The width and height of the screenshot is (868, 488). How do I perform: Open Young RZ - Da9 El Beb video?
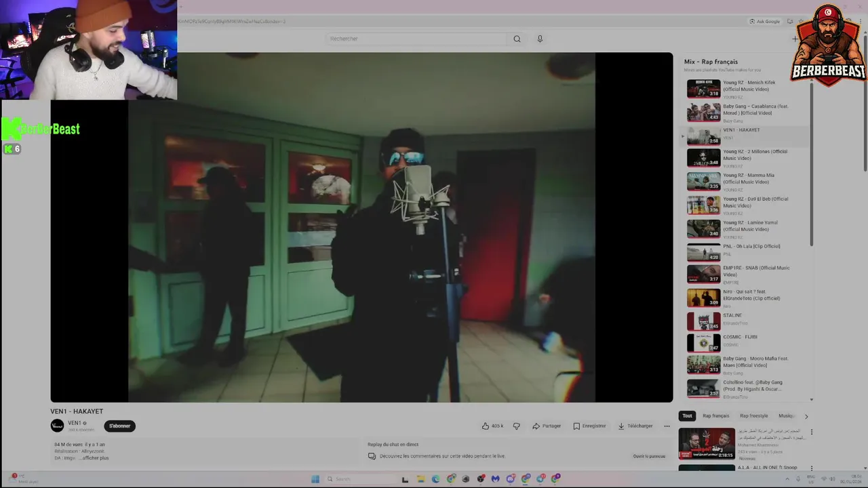(x=746, y=205)
